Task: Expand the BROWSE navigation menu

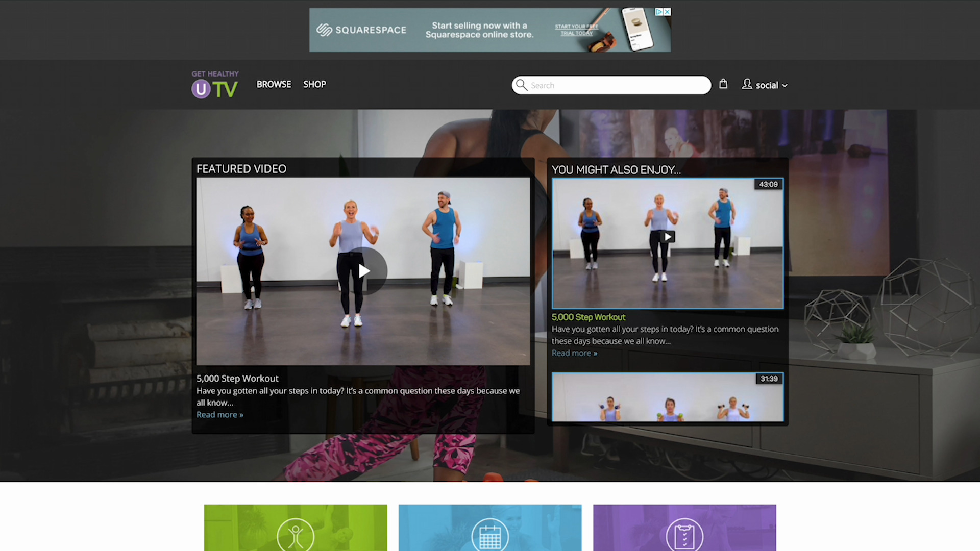Action: click(274, 84)
